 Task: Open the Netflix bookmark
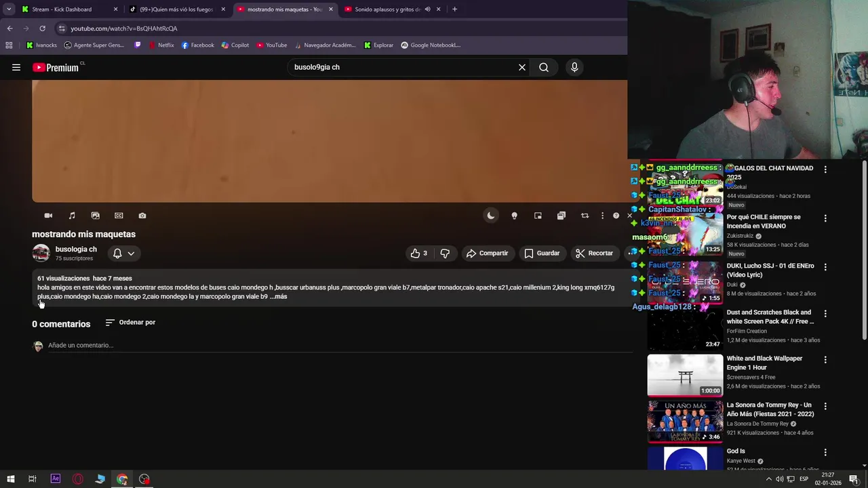(161, 45)
